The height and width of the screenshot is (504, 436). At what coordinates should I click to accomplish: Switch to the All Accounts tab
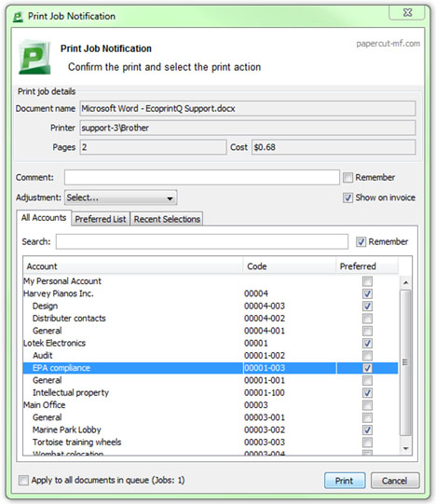click(x=44, y=218)
